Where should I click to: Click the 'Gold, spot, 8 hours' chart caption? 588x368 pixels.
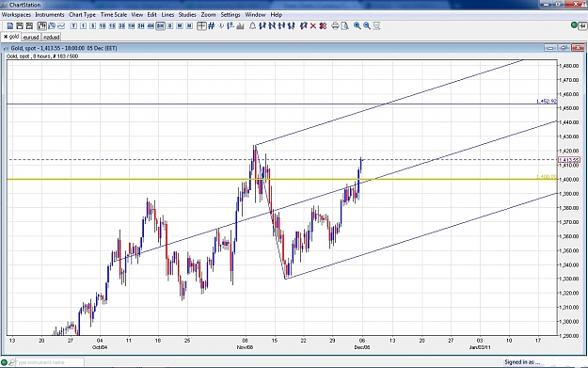coord(42,56)
